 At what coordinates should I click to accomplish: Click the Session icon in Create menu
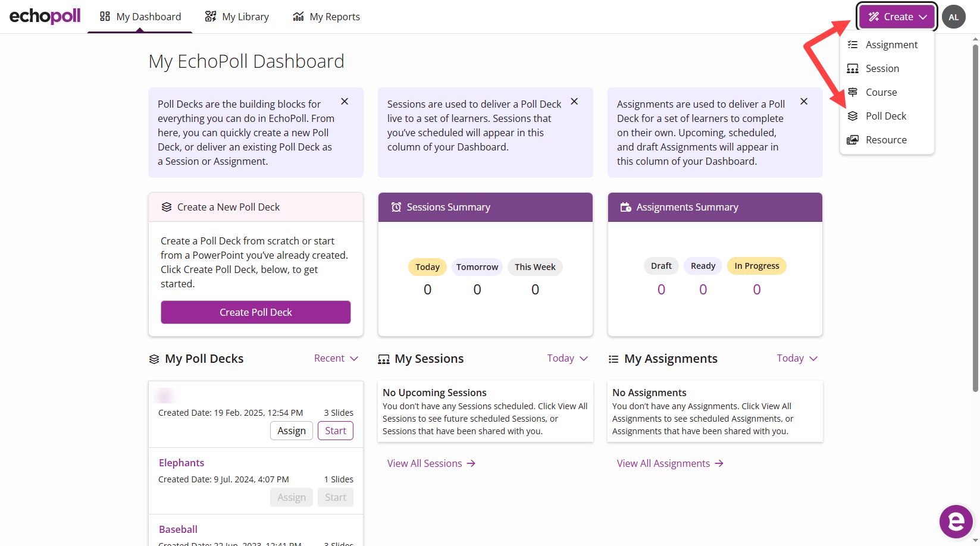tap(853, 68)
